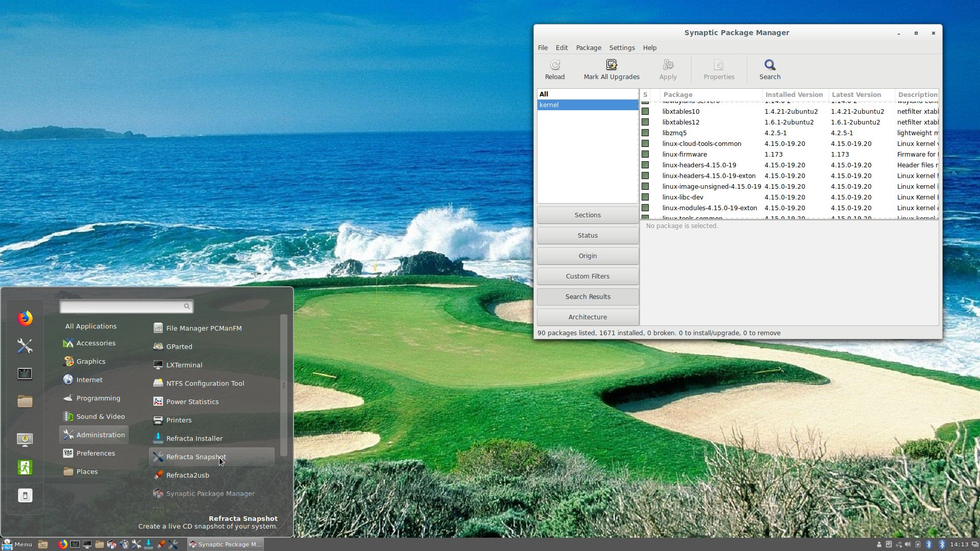Expand the Custom Filters panel
Screen dimensions: 980x551
587,276
